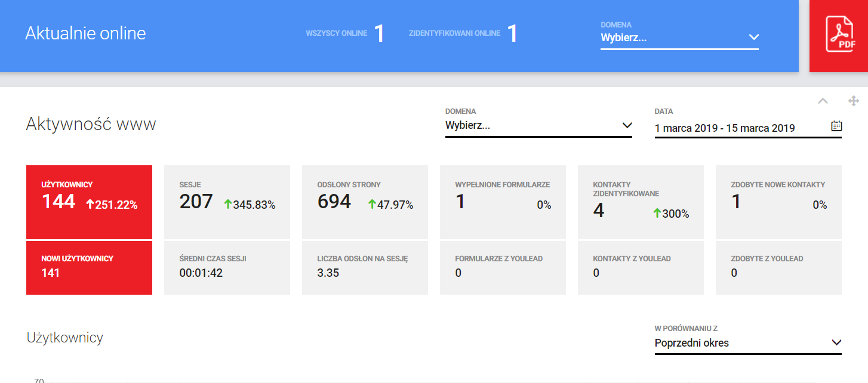Click the Kontakty z YouLead tile

(641, 267)
